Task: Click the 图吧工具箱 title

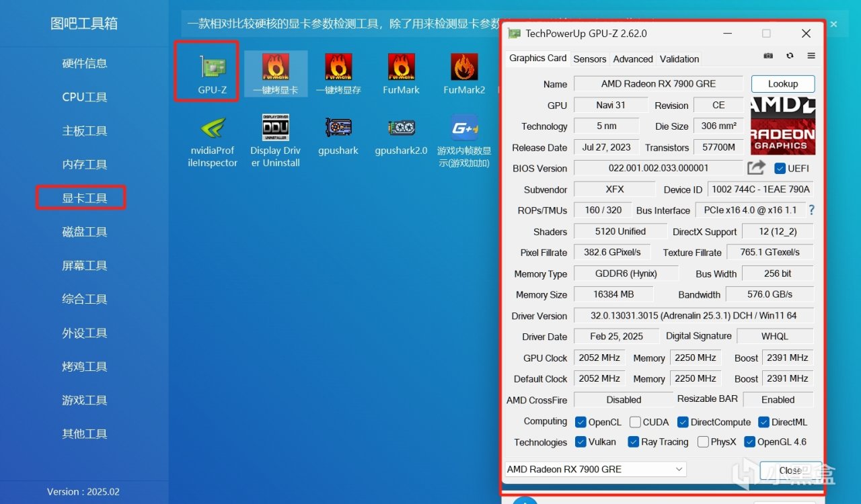Action: [84, 24]
